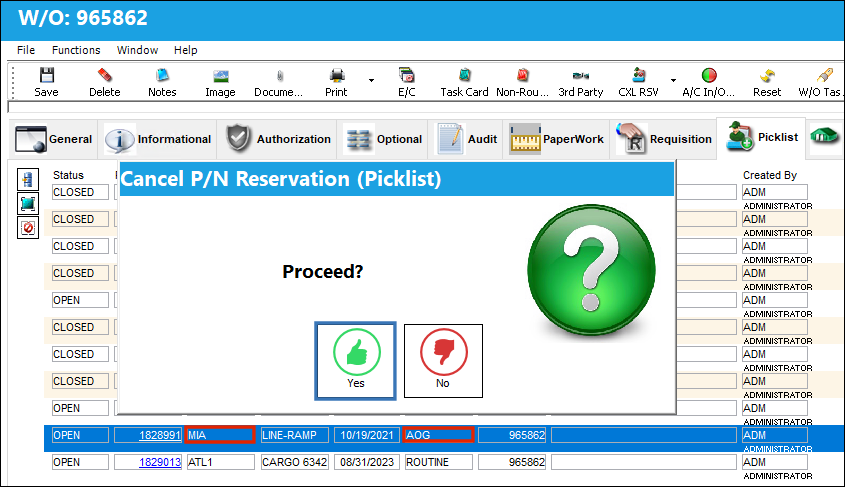This screenshot has height=487, width=845.
Task: Open the File menu
Action: (26, 50)
